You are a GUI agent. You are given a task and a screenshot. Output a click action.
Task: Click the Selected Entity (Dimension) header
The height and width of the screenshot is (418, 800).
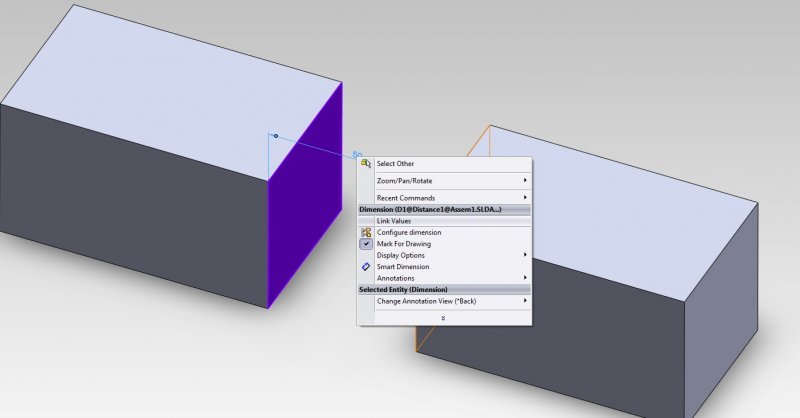(444, 289)
